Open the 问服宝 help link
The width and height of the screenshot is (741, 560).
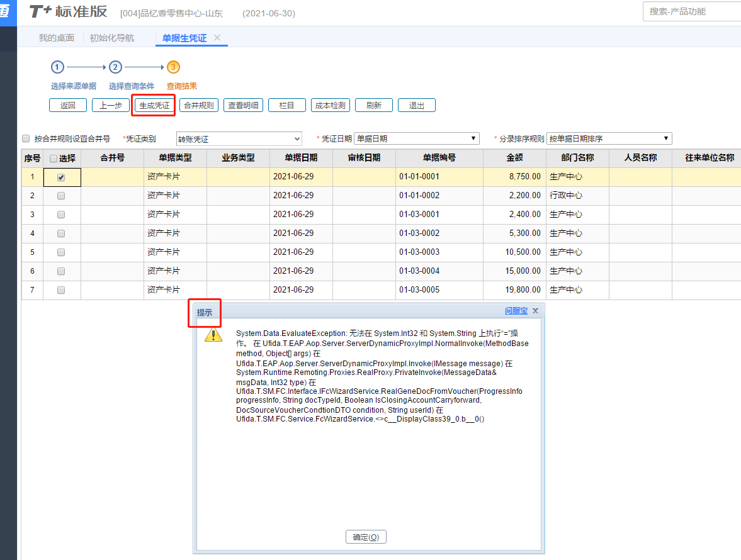[516, 311]
